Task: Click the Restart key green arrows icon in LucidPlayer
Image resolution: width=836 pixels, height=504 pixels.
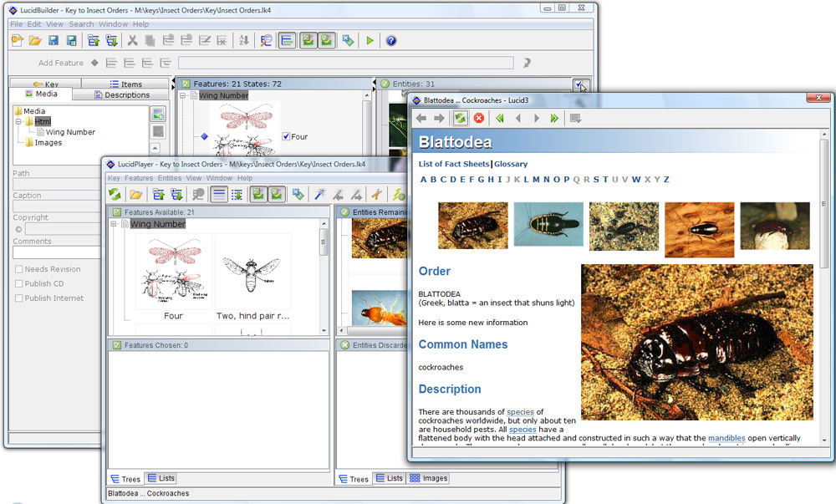Action: [115, 195]
